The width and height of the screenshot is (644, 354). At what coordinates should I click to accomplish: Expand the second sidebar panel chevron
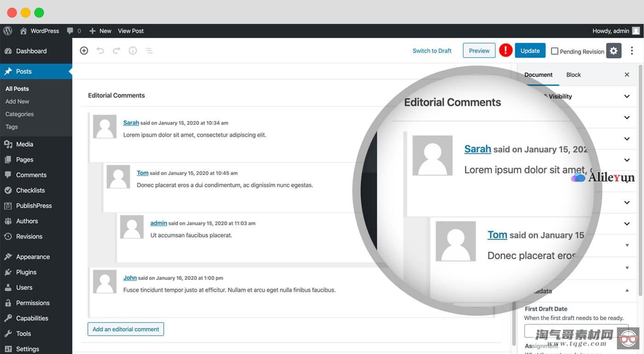point(627,117)
